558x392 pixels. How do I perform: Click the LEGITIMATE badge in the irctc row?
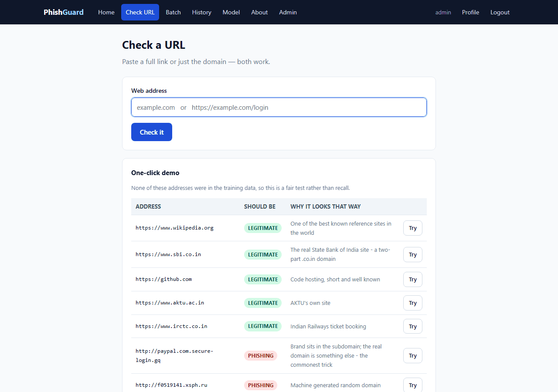pyautogui.click(x=263, y=326)
